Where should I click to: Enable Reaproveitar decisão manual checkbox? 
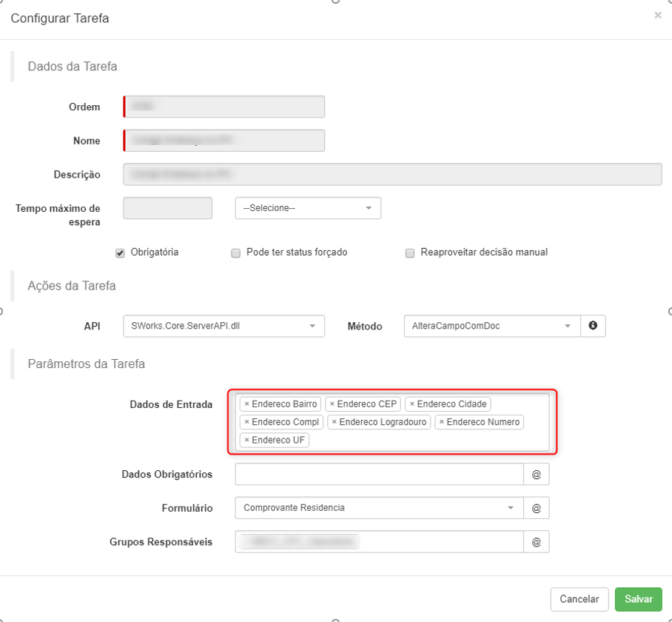point(410,253)
